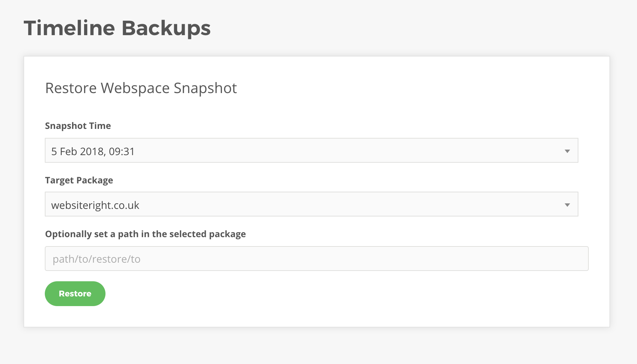Click the Timeline Backups page heading
This screenshot has width=637, height=364.
click(x=117, y=28)
